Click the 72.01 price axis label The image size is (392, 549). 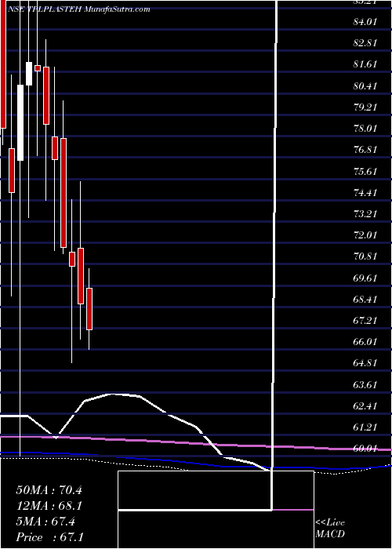coord(365,235)
